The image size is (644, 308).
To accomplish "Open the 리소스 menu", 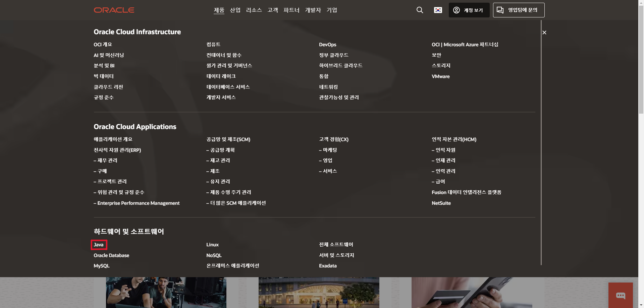I will (254, 10).
